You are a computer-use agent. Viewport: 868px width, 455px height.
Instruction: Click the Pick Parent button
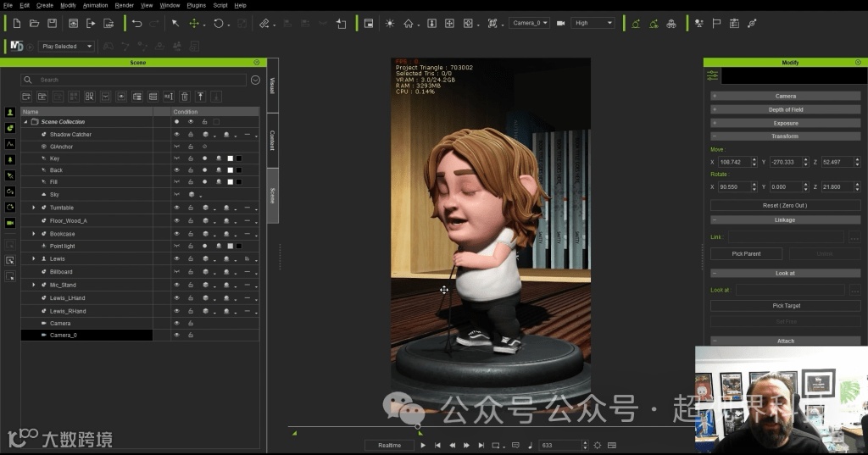tap(746, 253)
